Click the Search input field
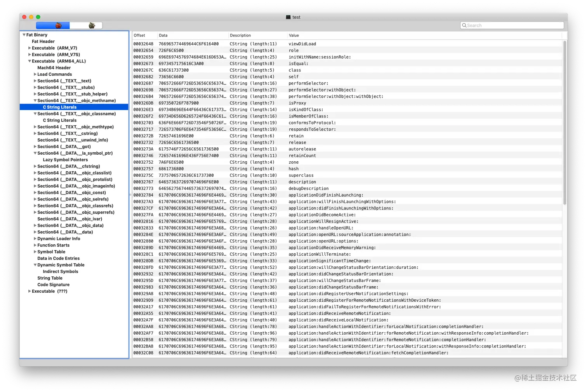The height and width of the screenshot is (392, 587). pyautogui.click(x=512, y=26)
